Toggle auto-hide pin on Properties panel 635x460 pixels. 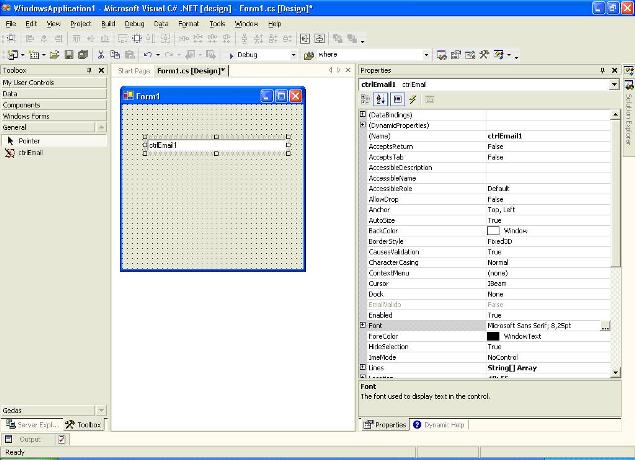[602, 70]
